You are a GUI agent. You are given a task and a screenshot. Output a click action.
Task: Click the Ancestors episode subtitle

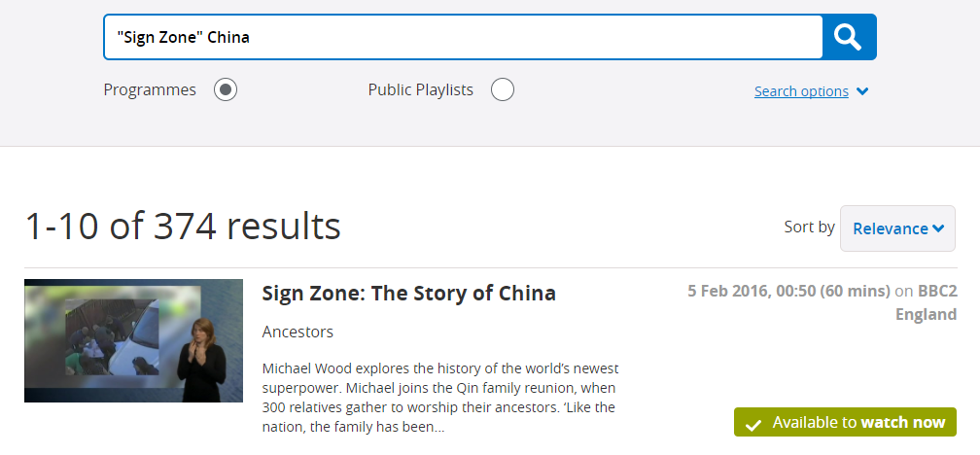(297, 332)
